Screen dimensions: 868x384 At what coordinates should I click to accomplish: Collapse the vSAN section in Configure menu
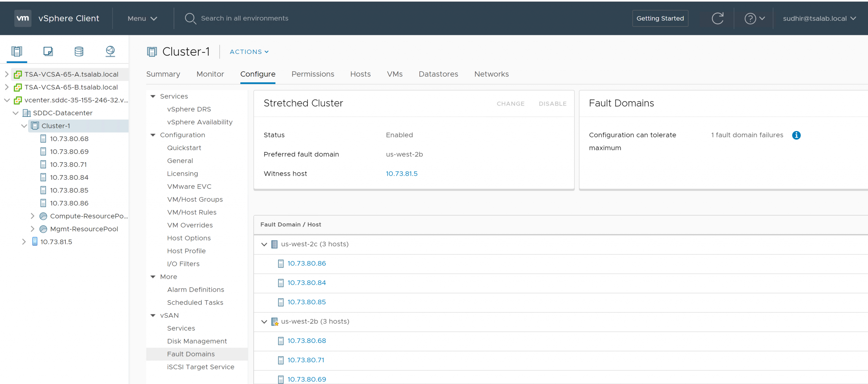click(x=153, y=315)
